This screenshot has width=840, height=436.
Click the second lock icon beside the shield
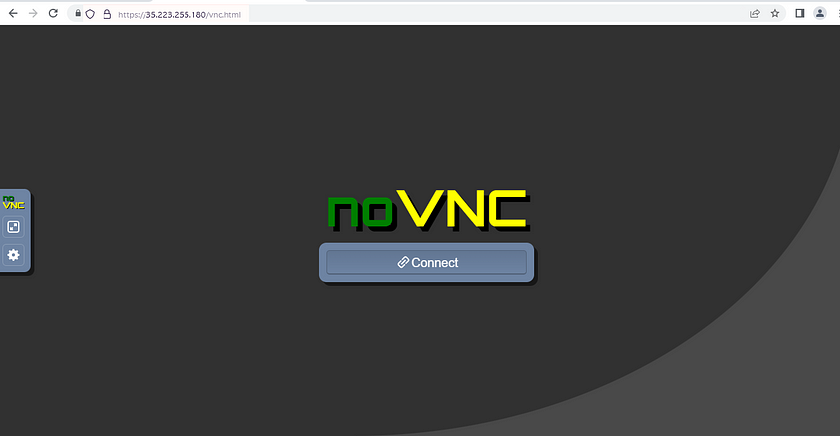coord(107,14)
